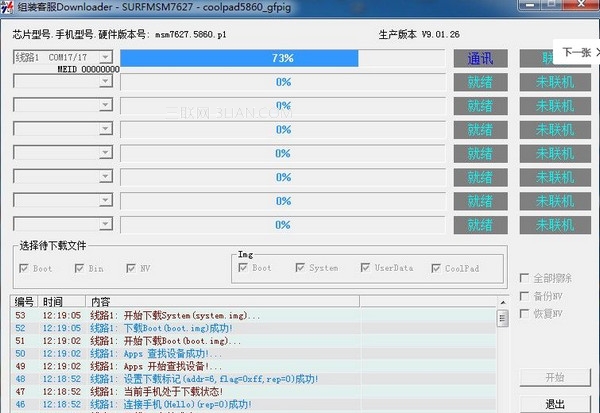Image resolution: width=600 pixels, height=413 pixels.
Task: Select log row 设置下载标记(addr=6...)成功!
Action: click(x=254, y=379)
